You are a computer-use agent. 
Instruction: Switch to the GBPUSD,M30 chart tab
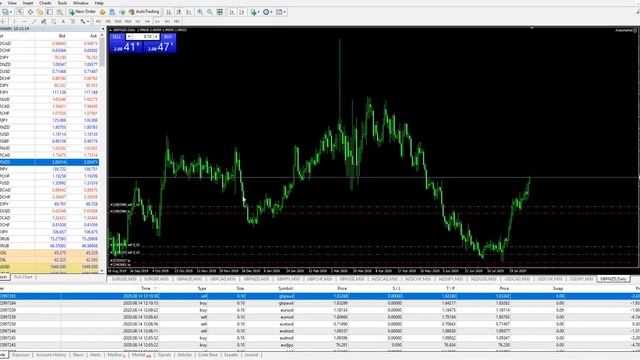pyautogui.click(x=351, y=279)
